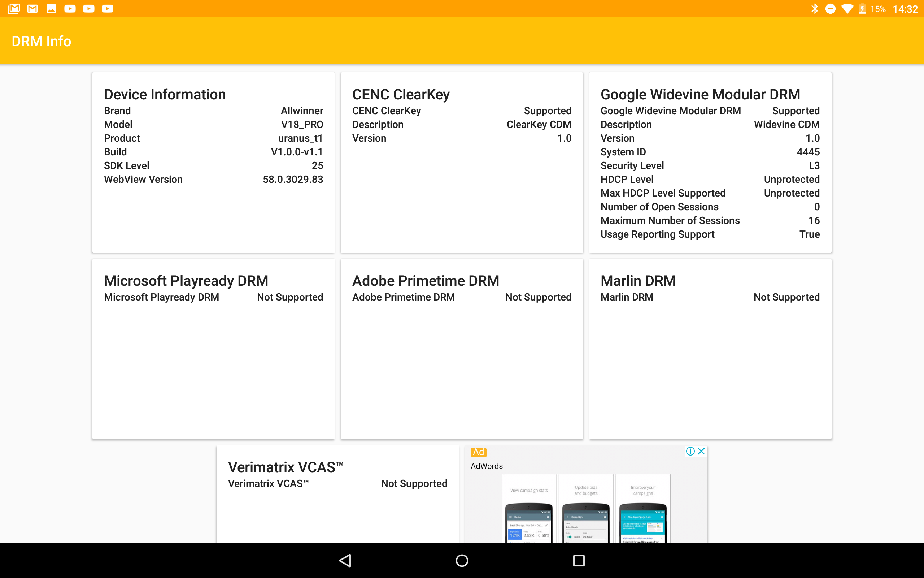The height and width of the screenshot is (578, 924).
Task: Open the AdWords advertiser link
Action: 487,466
